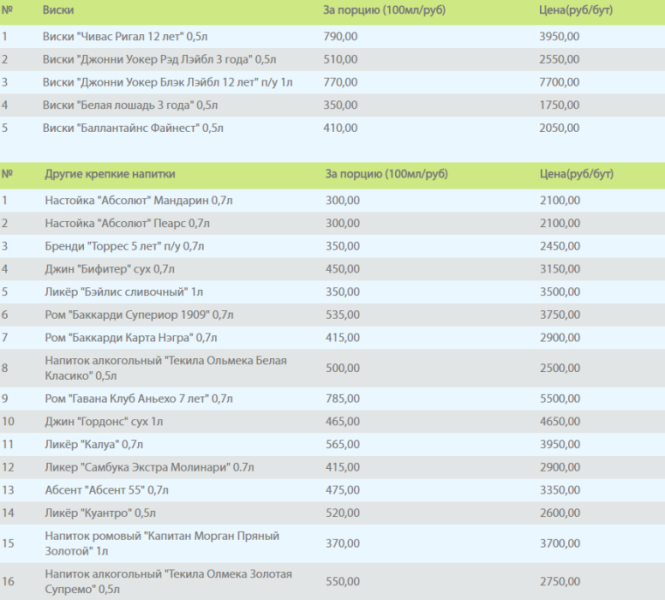Click bottle price 3350,00
The image size is (665, 600).
coord(560,490)
